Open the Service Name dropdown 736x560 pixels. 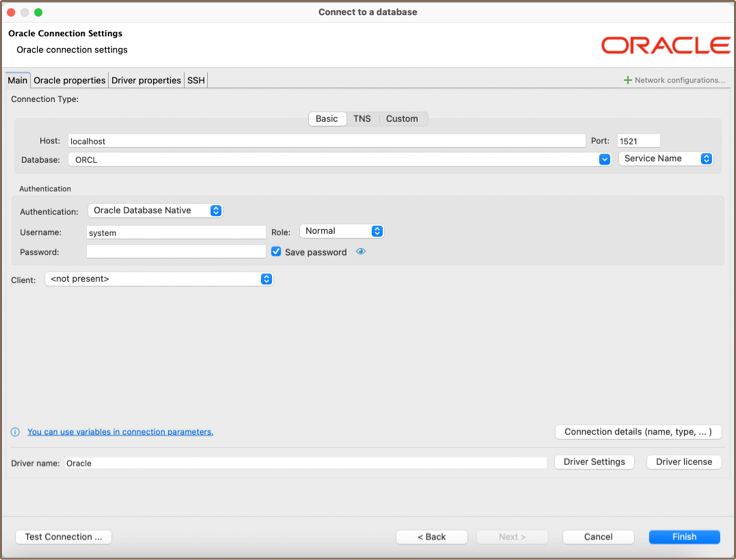[666, 159]
